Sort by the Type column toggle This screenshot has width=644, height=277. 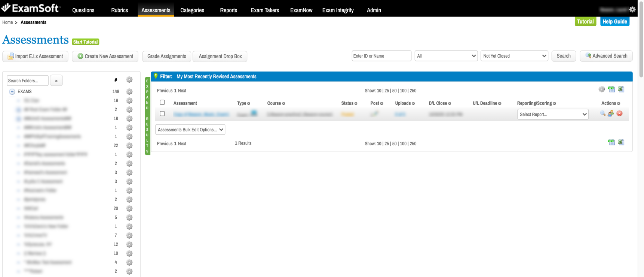[x=249, y=104]
